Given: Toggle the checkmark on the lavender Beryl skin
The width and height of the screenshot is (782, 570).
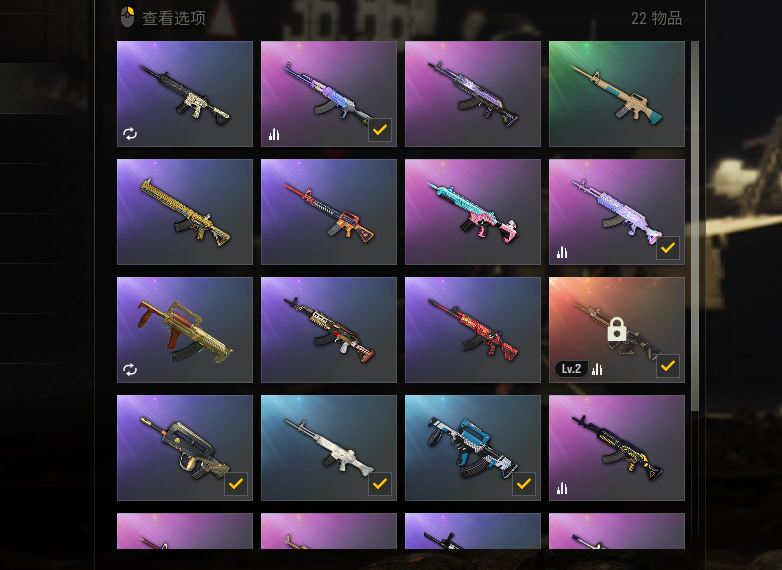Looking at the screenshot, I should 668,248.
